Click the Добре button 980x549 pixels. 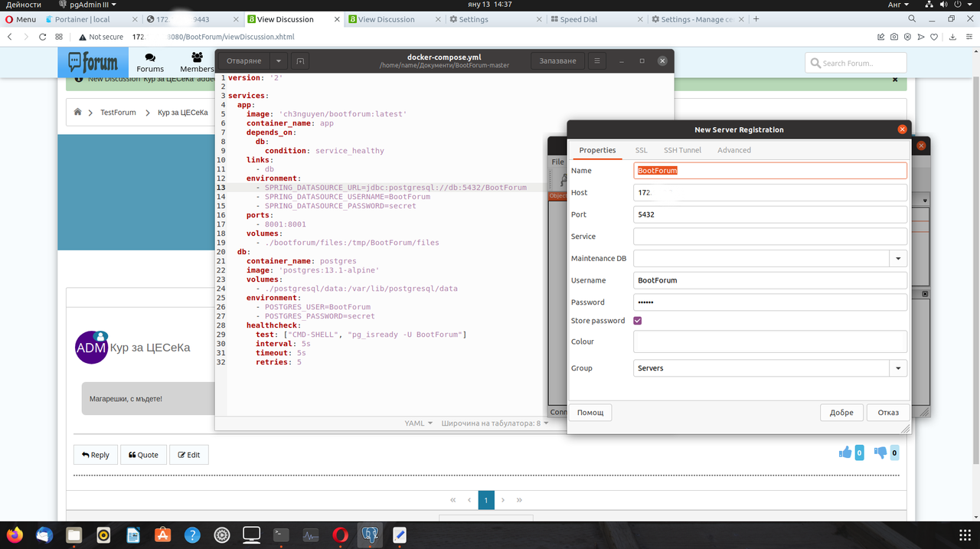pyautogui.click(x=841, y=413)
